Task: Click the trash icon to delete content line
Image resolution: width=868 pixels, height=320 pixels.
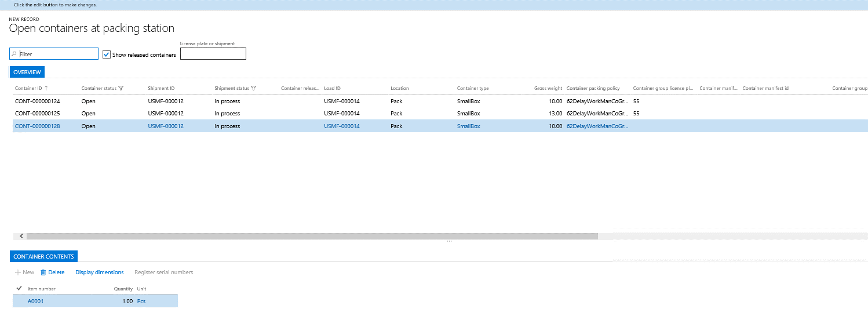Action: (43, 272)
